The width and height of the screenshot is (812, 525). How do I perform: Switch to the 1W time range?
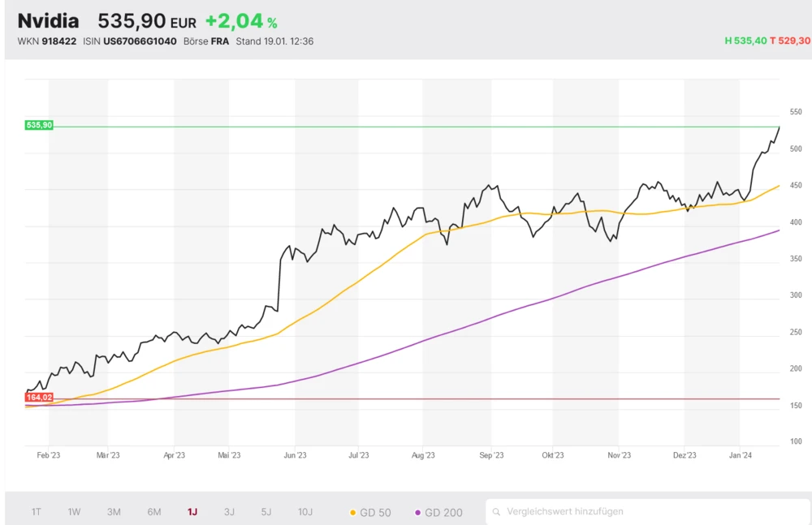pos(74,512)
